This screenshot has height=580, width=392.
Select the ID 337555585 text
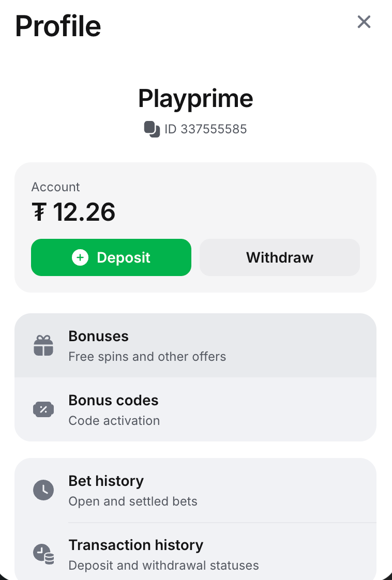tap(205, 129)
